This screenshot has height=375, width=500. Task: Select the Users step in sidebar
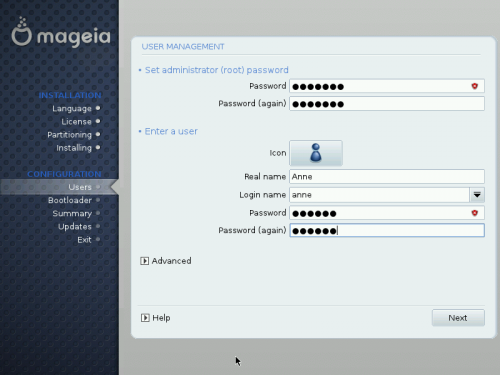80,187
